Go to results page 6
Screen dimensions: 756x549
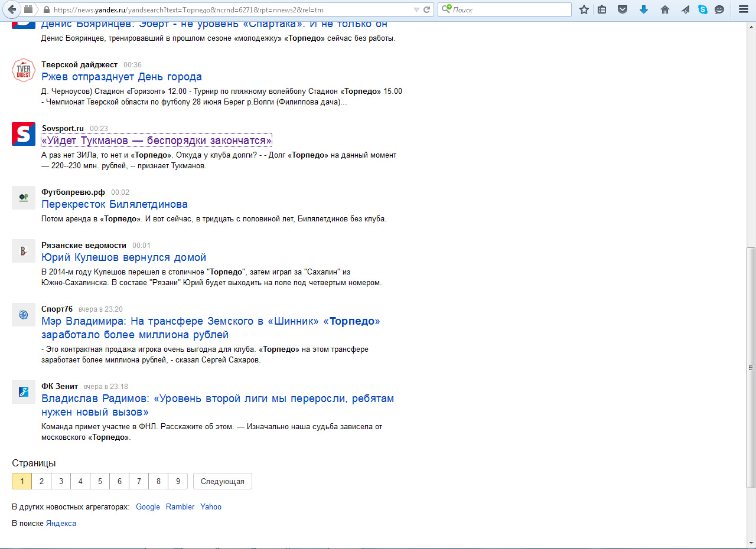(119, 481)
